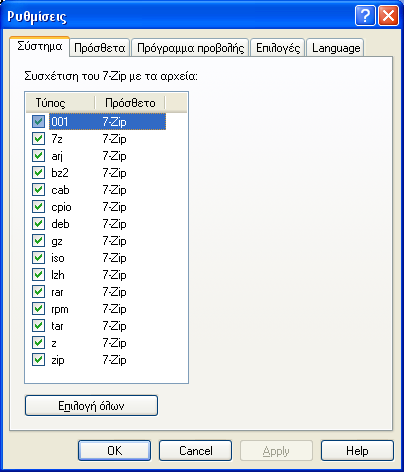Toggle the cpio checkbox
The image size is (404, 472).
click(38, 206)
